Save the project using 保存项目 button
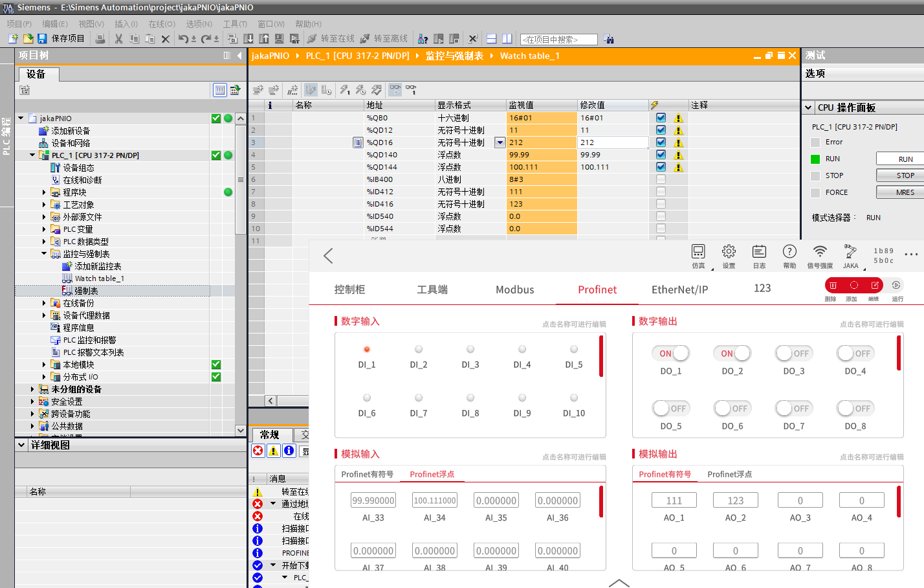Viewport: 924px width, 588px height. 61,39
